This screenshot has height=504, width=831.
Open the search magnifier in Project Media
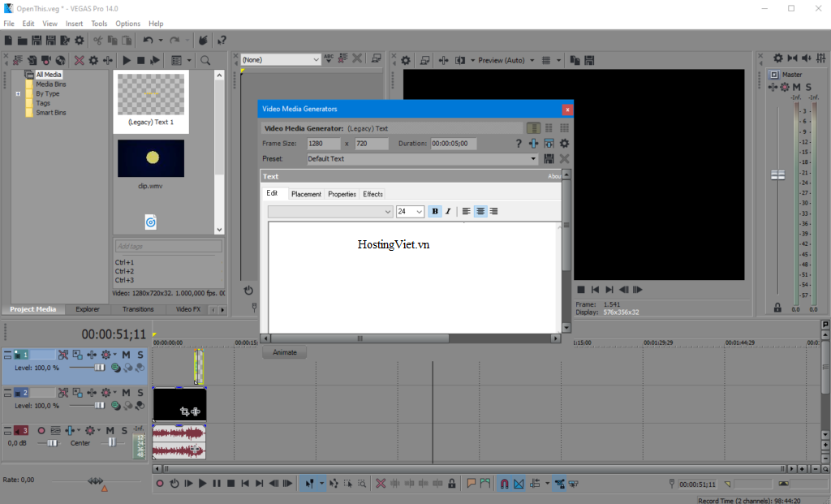pyautogui.click(x=205, y=60)
